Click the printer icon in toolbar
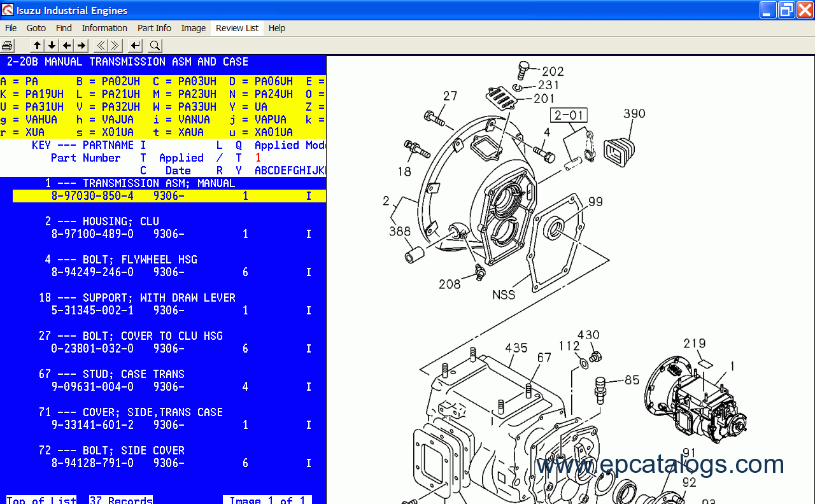 [8, 46]
